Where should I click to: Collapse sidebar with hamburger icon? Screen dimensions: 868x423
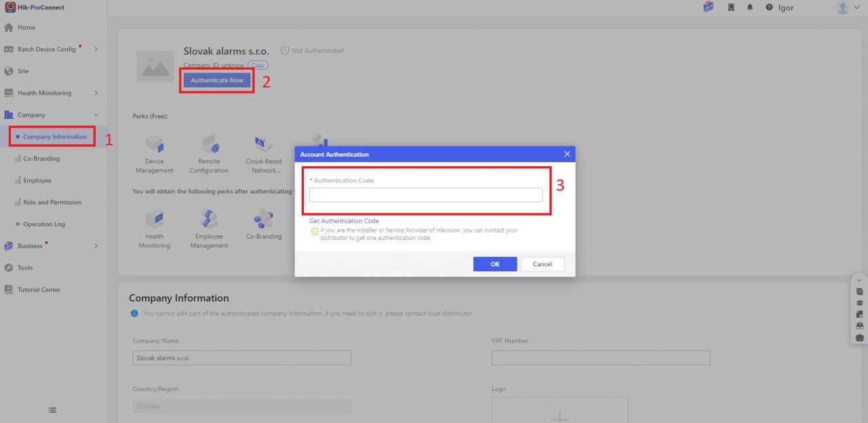(x=52, y=409)
